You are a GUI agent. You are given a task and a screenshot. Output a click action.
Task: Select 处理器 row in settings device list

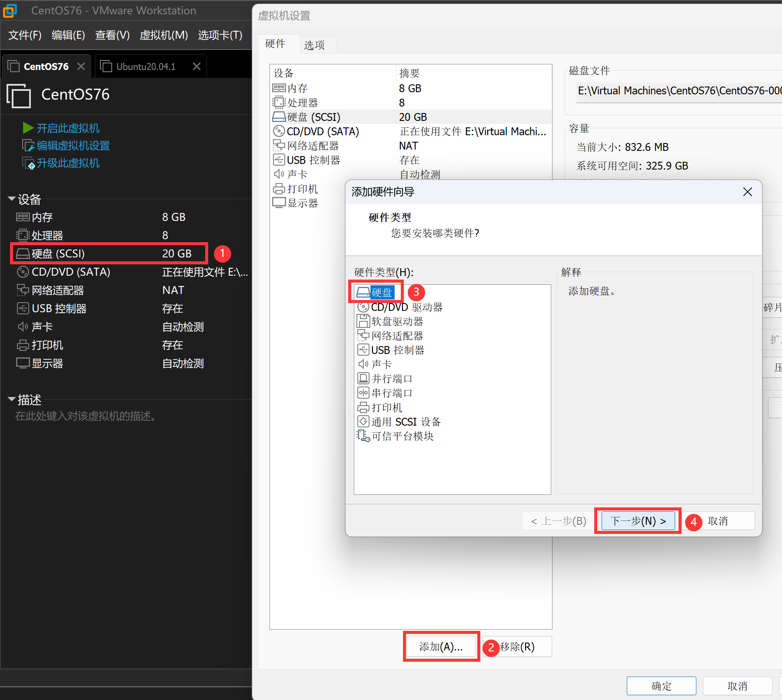[411, 103]
